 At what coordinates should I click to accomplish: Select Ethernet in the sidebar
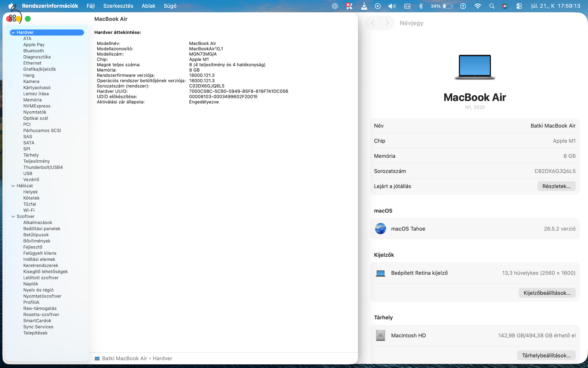click(x=32, y=63)
